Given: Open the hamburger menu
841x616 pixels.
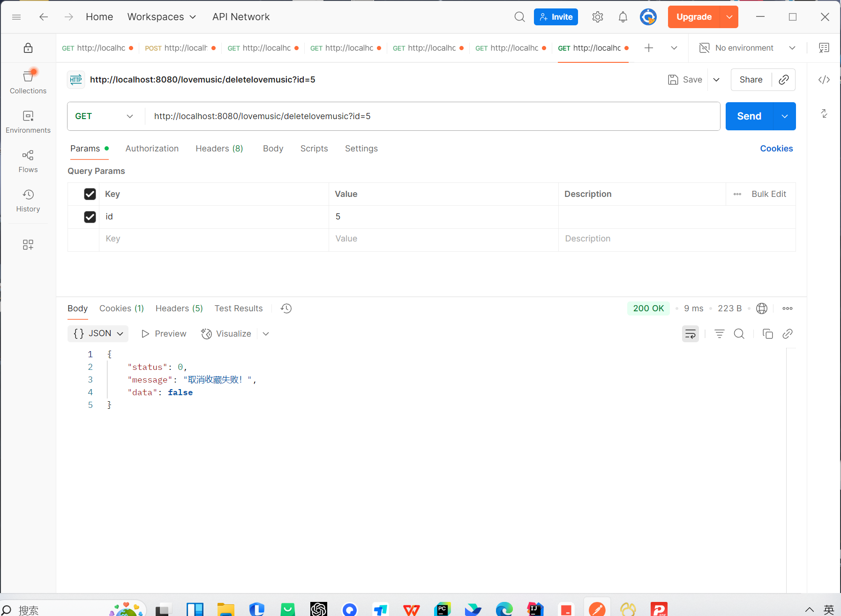Looking at the screenshot, I should tap(16, 17).
